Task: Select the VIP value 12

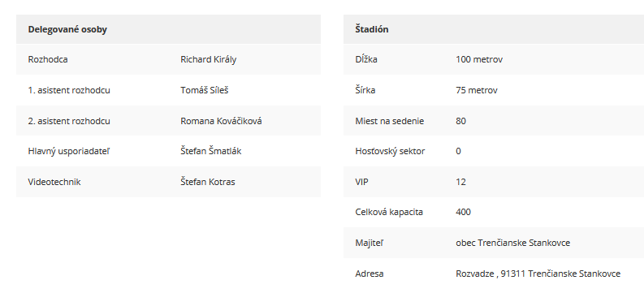Action: [460, 182]
